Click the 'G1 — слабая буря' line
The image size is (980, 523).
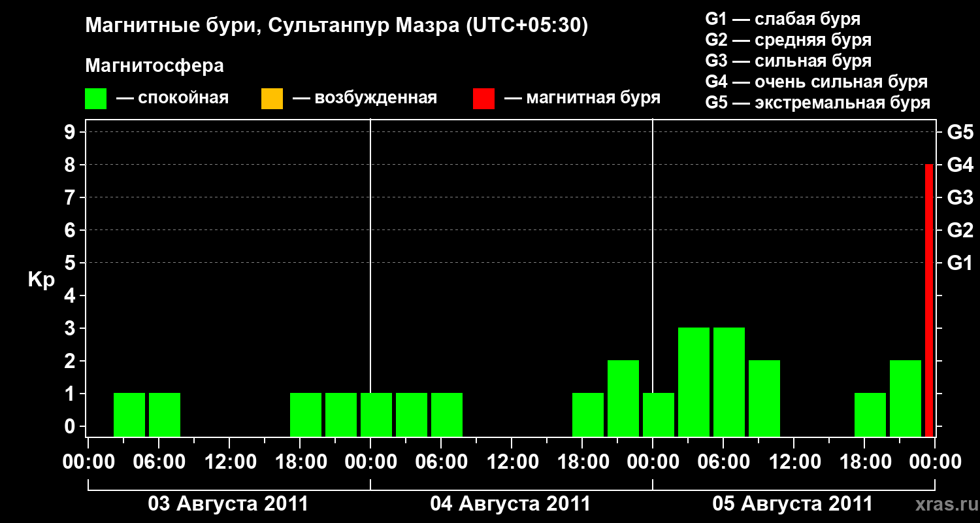[x=783, y=19]
